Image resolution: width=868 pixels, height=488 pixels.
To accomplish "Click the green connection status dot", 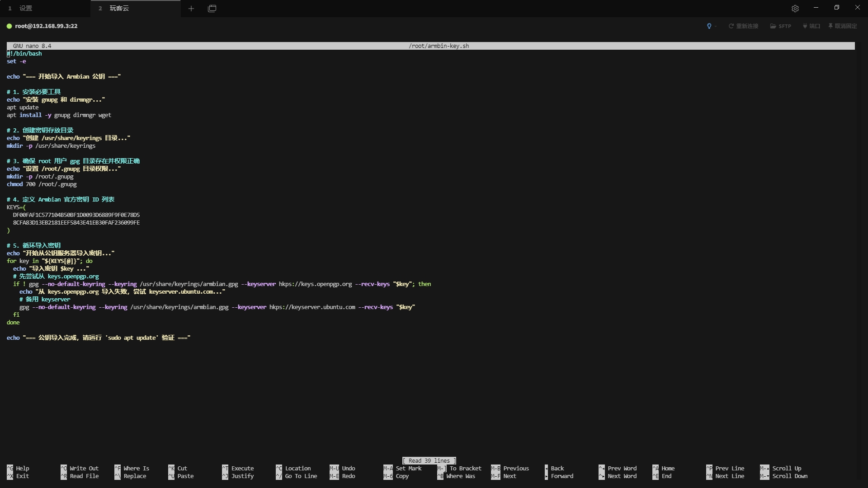I will coord(9,26).
